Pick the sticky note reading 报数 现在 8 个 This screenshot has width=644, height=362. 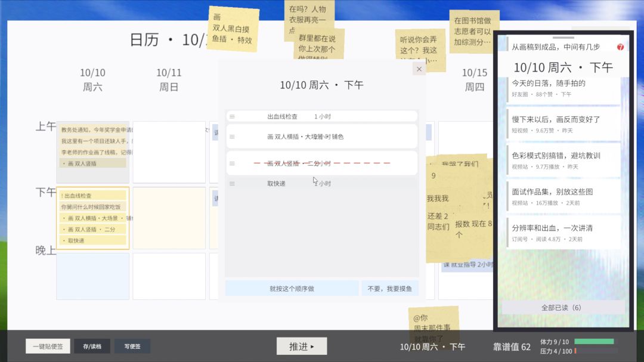473,228
